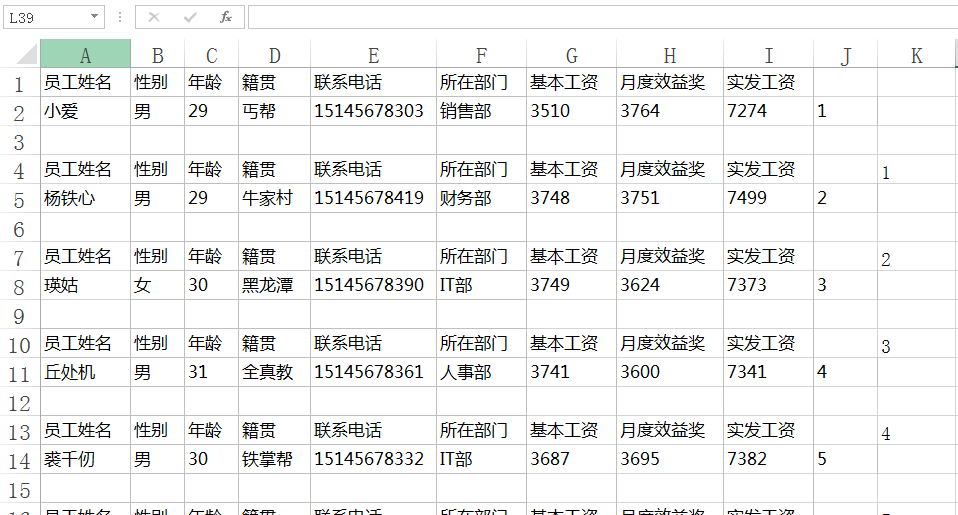The width and height of the screenshot is (958, 515).
Task: Click the cell with name 小爱
Action: pos(86,111)
